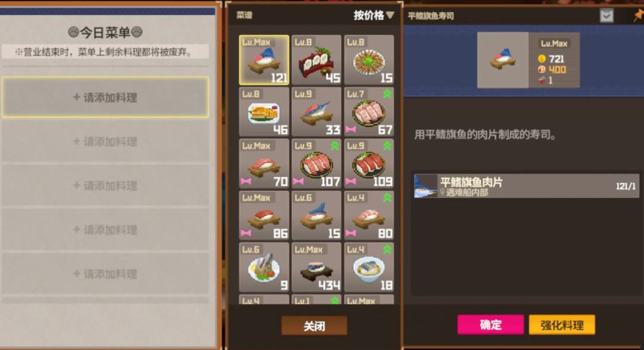644x350 pixels.
Task: Pick the Lv.6 fish head plate showing 9
Action: click(264, 268)
